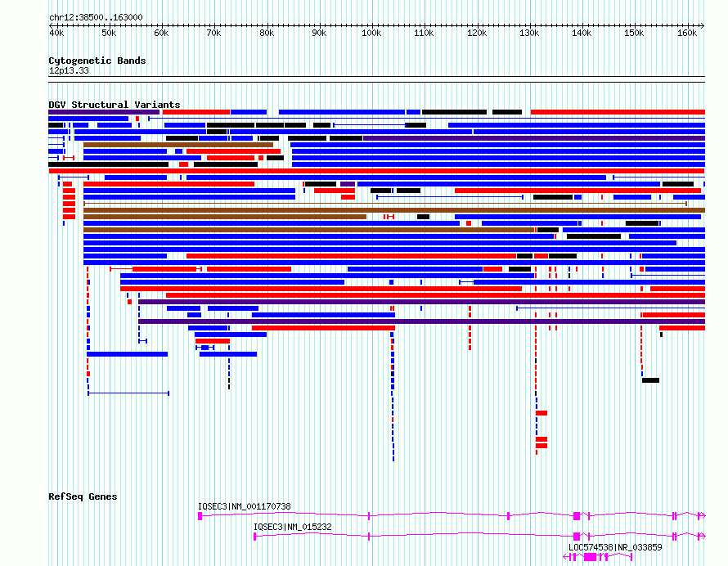This screenshot has height=566, width=728.
Task: Open the 12p13.33 band label
Action: 69,70
